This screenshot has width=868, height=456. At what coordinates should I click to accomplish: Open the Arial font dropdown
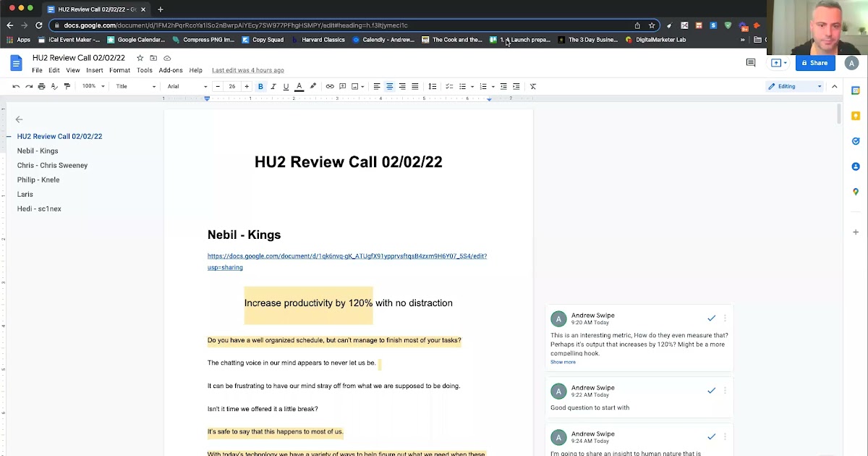187,86
